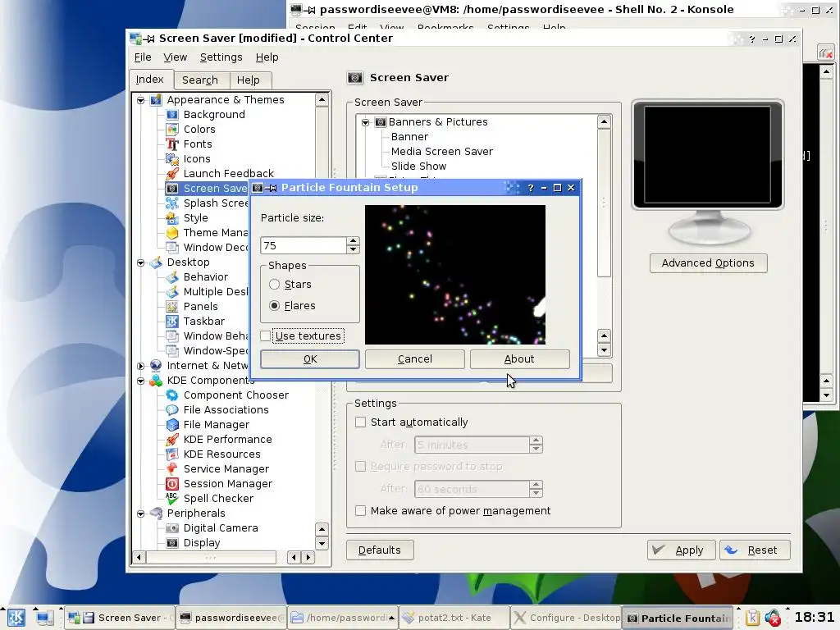Click the Session Manager icon
This screenshot has height=630, width=840.
(x=172, y=484)
